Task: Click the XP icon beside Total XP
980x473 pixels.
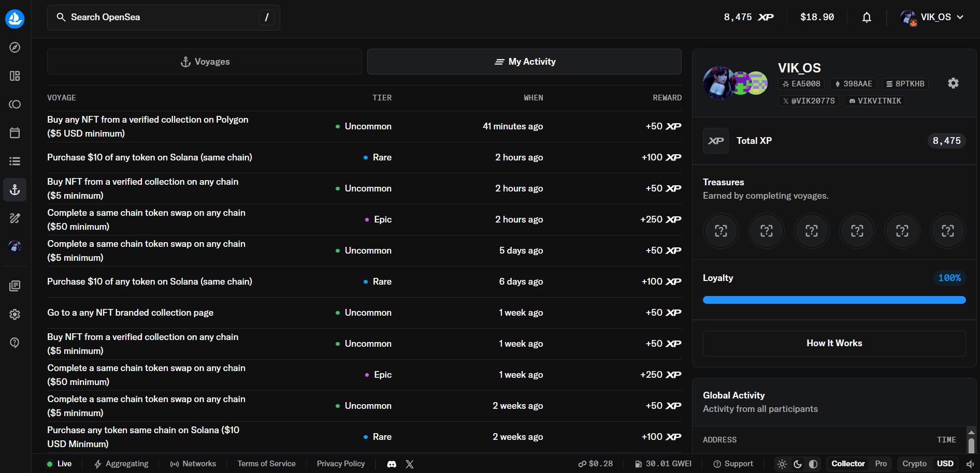Action: point(716,141)
